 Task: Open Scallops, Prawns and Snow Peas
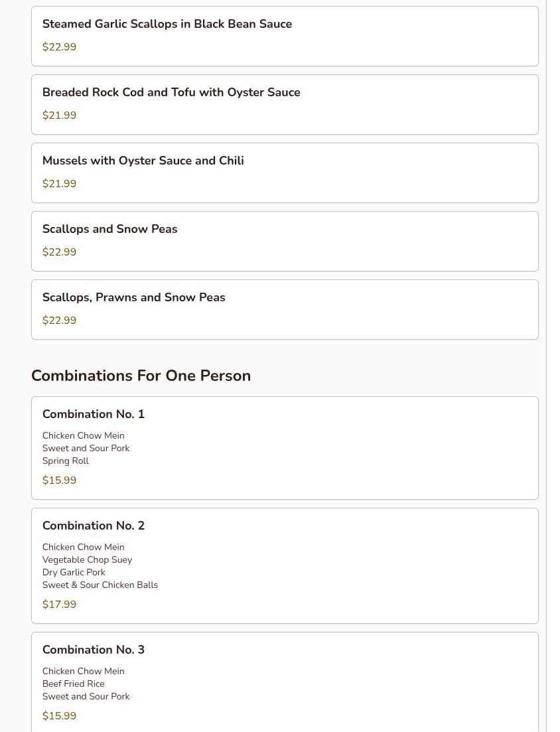[133, 297]
